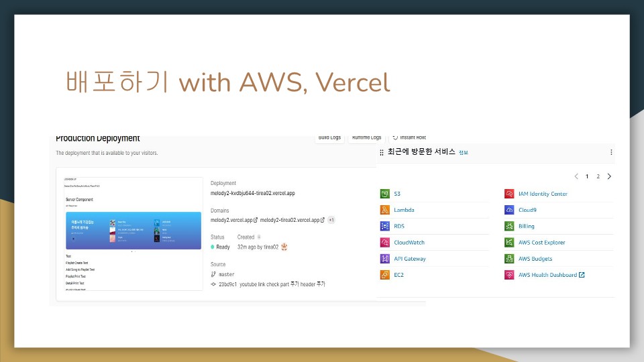Screen dimensions: 644x362
Task: Select the RDS service icon
Action: 385,226
